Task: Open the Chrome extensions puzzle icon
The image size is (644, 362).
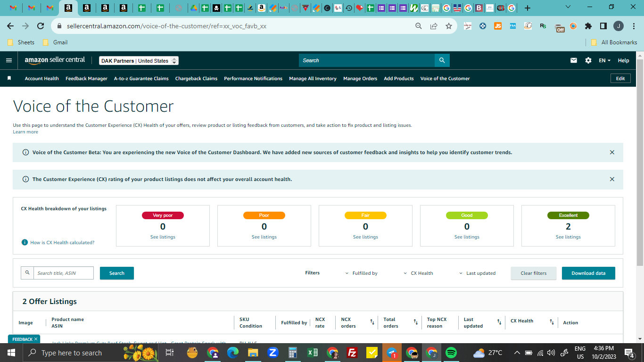Action: click(x=588, y=26)
